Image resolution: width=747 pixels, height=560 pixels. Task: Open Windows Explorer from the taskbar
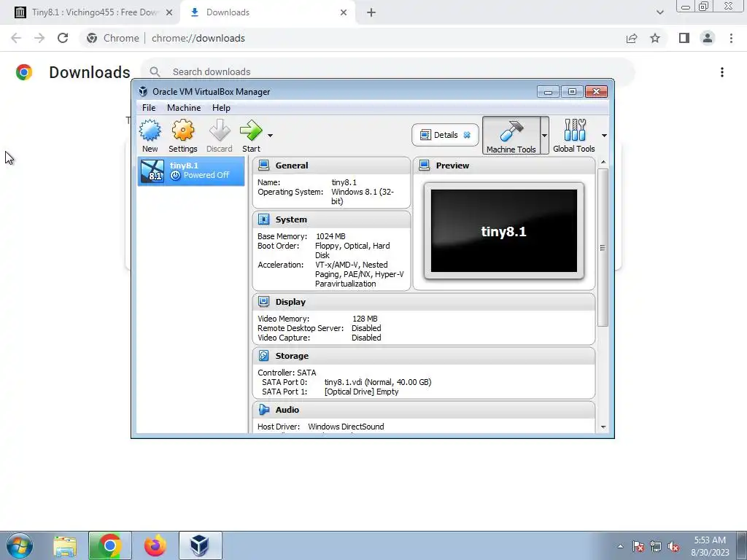pyautogui.click(x=65, y=545)
